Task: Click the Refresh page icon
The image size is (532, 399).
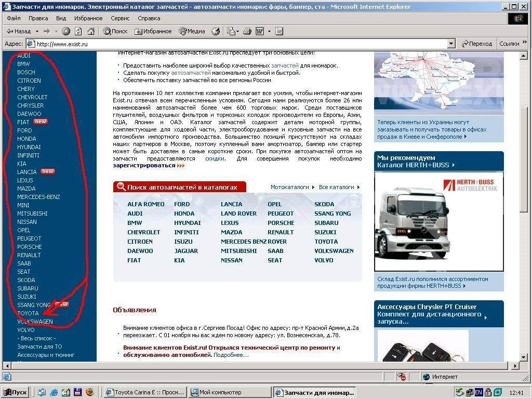Action: click(78, 31)
